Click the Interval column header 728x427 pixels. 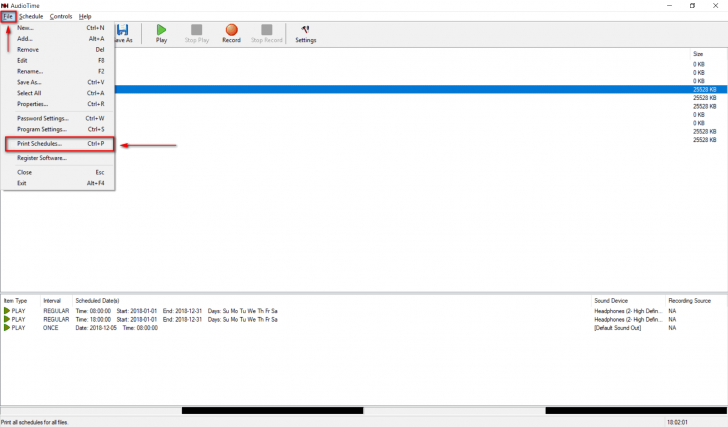coord(52,301)
